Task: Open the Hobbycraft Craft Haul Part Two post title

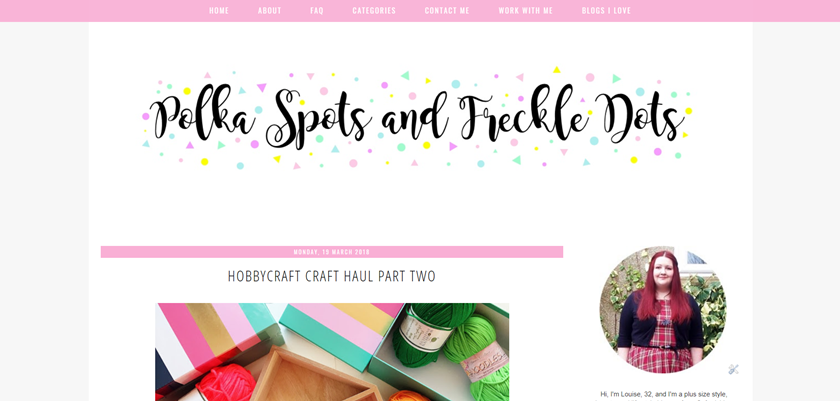Action: point(332,276)
